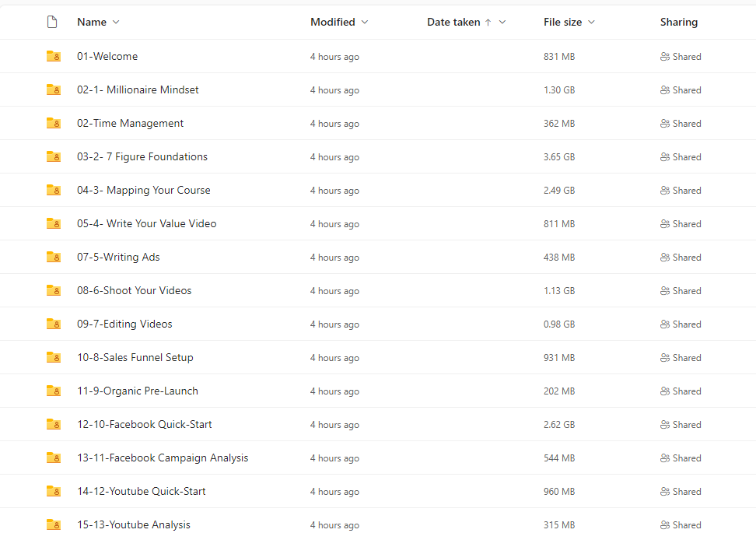Screen dimensions: 756x540
Task: Click the 03-2- 7 Figure Foundations folder icon
Action: click(x=54, y=156)
